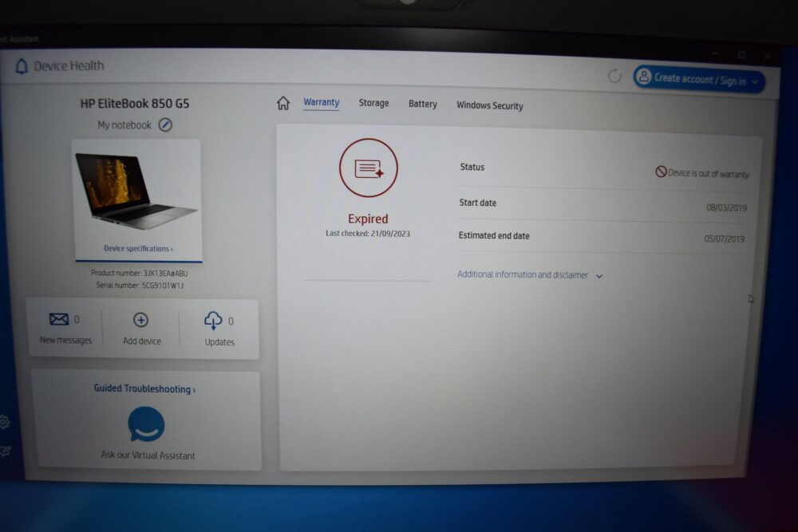Click the out of warranty status icon
This screenshot has width=798, height=532.
point(661,171)
